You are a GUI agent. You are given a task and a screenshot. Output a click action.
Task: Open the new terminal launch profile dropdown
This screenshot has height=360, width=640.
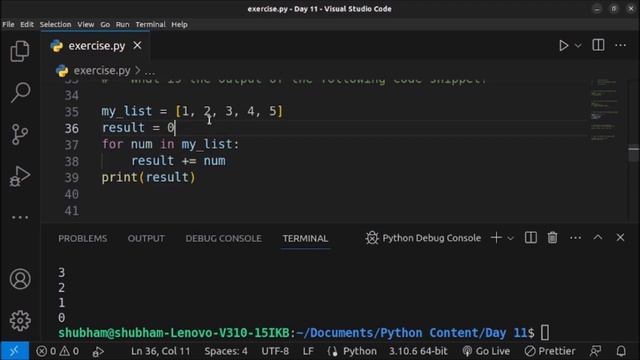coord(510,238)
